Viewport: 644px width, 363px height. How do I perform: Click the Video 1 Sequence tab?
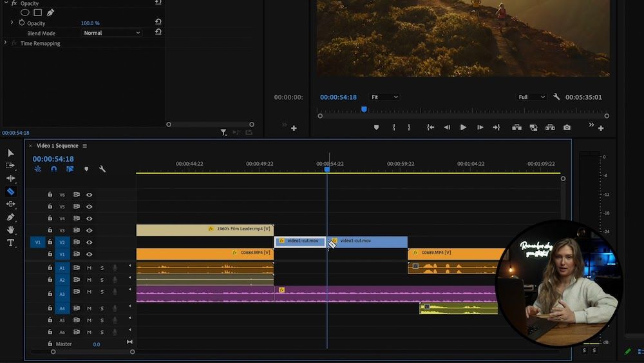(x=57, y=146)
